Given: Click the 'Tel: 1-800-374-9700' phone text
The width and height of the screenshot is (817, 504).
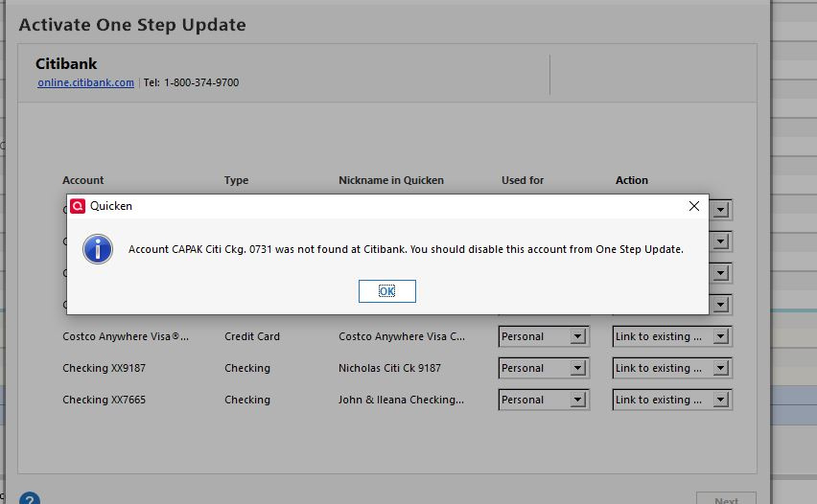Looking at the screenshot, I should pyautogui.click(x=191, y=82).
